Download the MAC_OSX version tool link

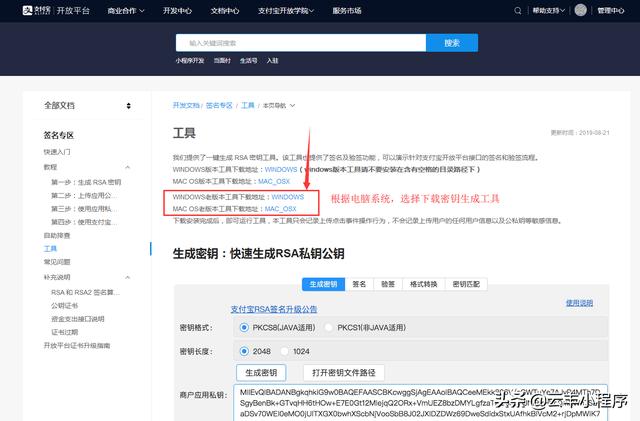[274, 181]
